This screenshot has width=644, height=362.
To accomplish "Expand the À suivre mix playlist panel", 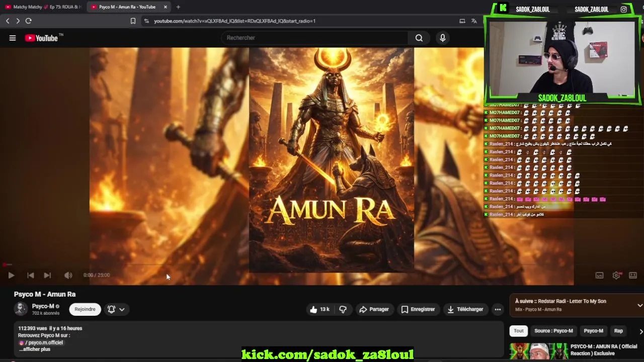I will pos(639,305).
